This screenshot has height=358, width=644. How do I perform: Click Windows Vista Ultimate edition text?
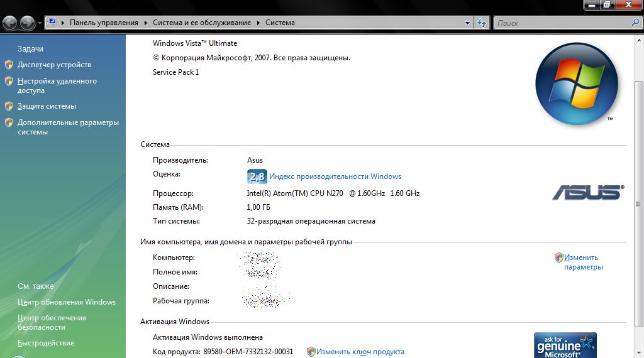pyautogui.click(x=195, y=43)
